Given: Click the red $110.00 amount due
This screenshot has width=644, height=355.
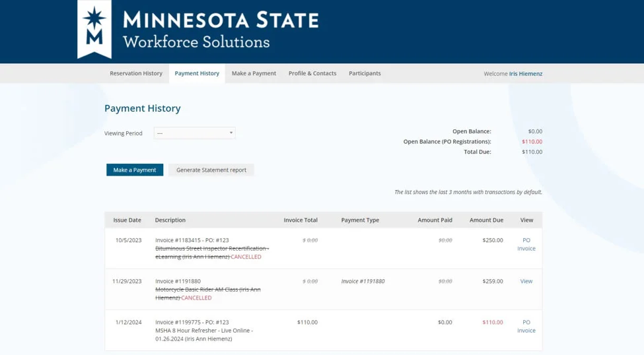Looking at the screenshot, I should click(x=493, y=322).
